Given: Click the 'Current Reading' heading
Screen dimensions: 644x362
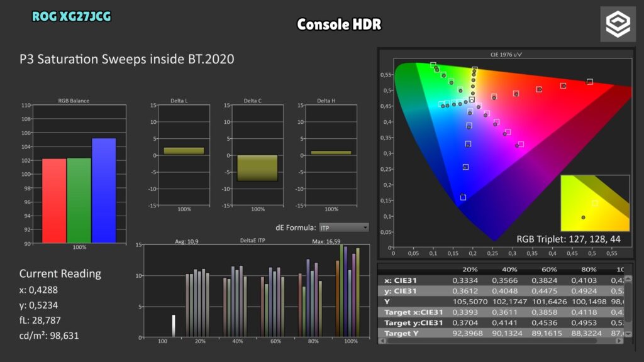Looking at the screenshot, I should pyautogui.click(x=60, y=274).
